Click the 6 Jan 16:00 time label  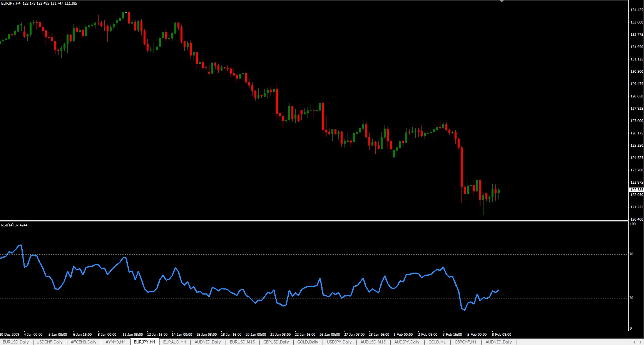(x=82, y=335)
